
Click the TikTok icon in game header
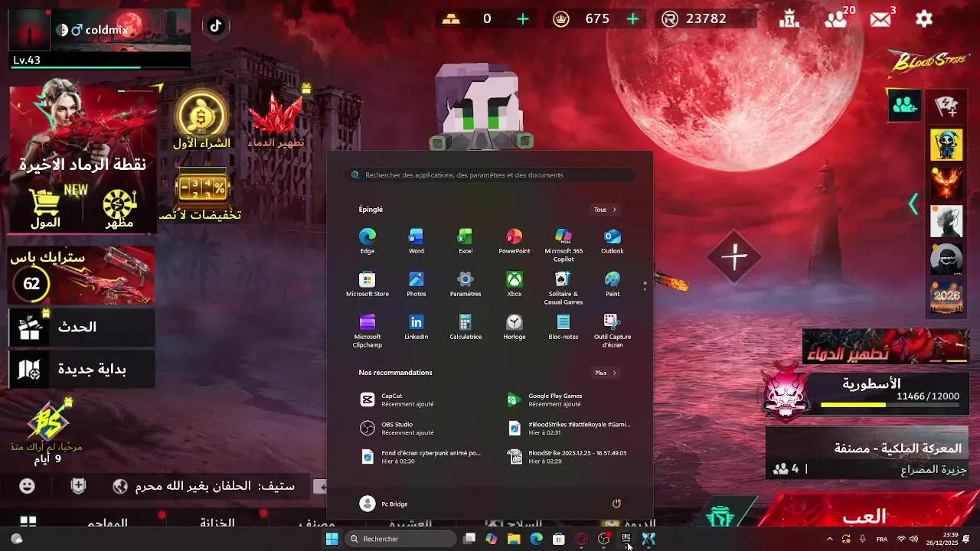tap(216, 26)
